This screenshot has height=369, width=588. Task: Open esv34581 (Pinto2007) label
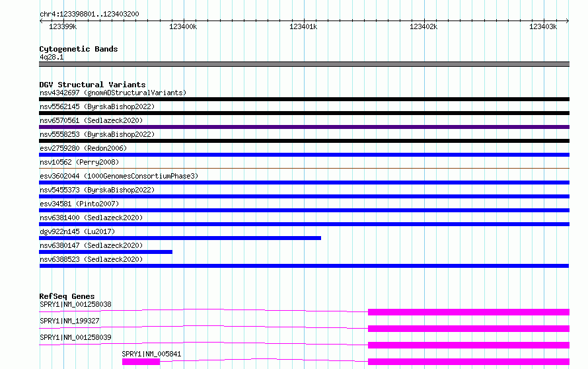(x=79, y=204)
